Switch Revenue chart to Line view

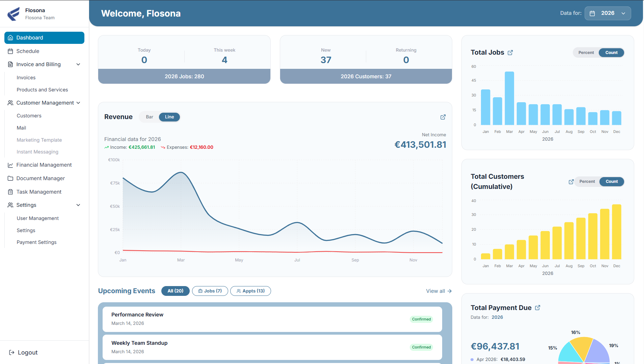point(169,117)
